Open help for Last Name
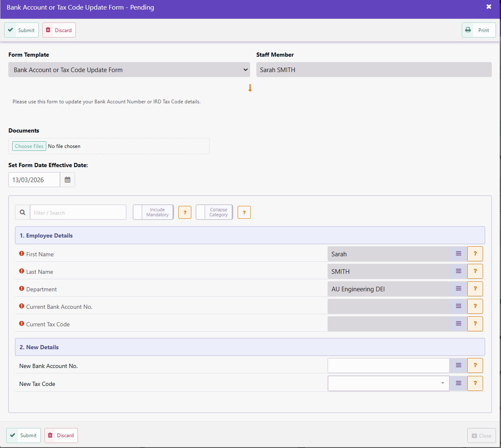The width and height of the screenshot is (501, 448). 475,271
